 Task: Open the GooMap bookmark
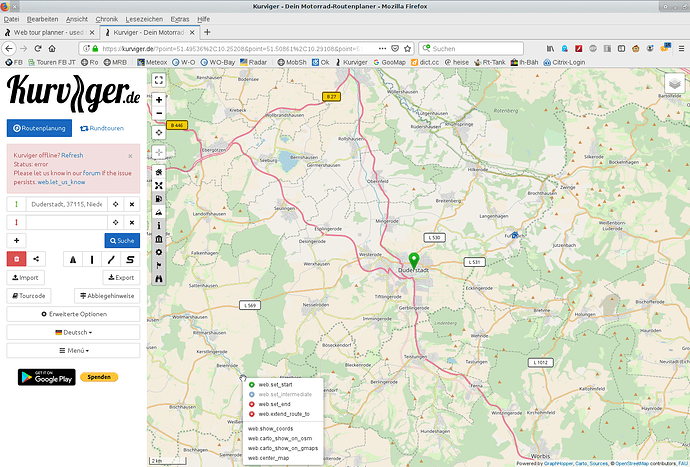(x=389, y=62)
